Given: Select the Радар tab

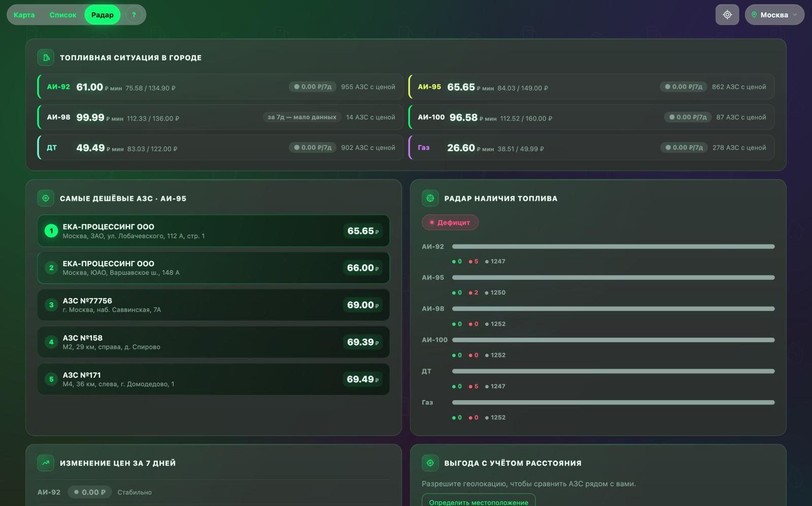Looking at the screenshot, I should pos(103,15).
